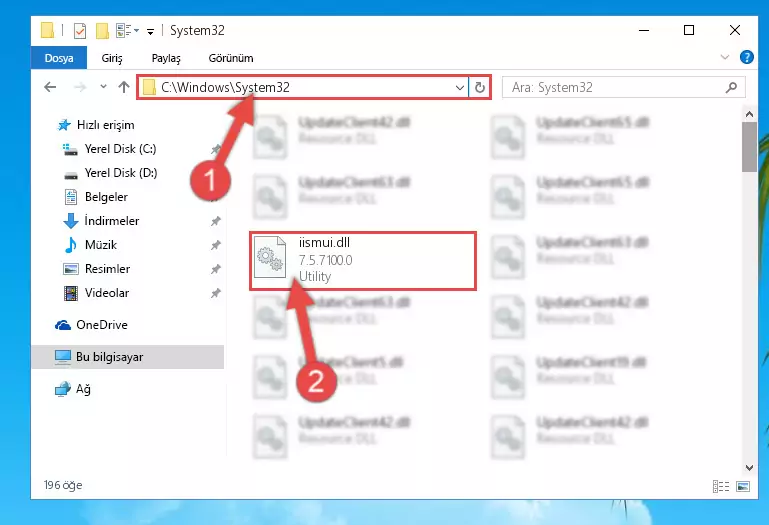
Task: Click the vertical scrollbar thumb
Action: point(749,147)
